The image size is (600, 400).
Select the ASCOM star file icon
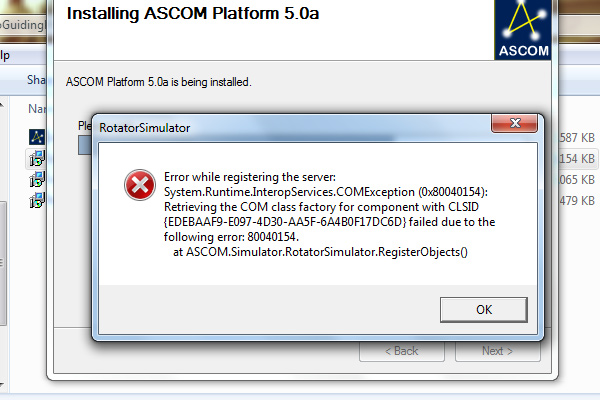pyautogui.click(x=37, y=137)
